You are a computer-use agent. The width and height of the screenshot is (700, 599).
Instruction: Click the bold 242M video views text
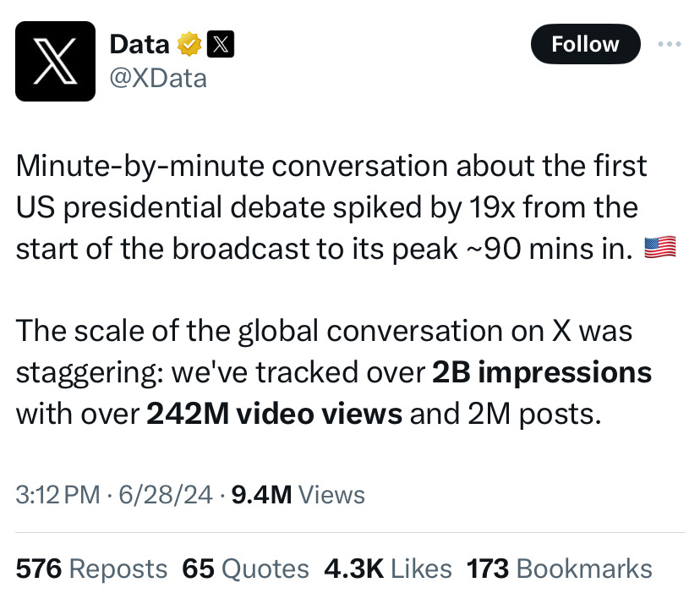pyautogui.click(x=275, y=414)
